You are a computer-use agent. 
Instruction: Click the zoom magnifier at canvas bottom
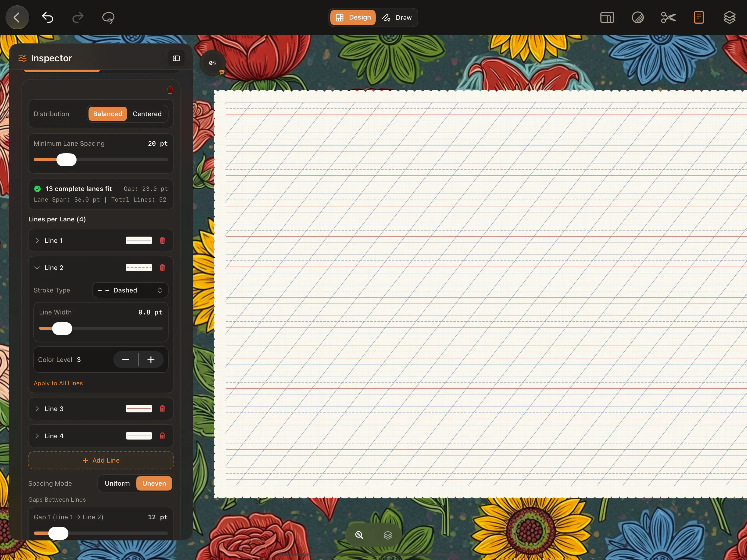359,535
